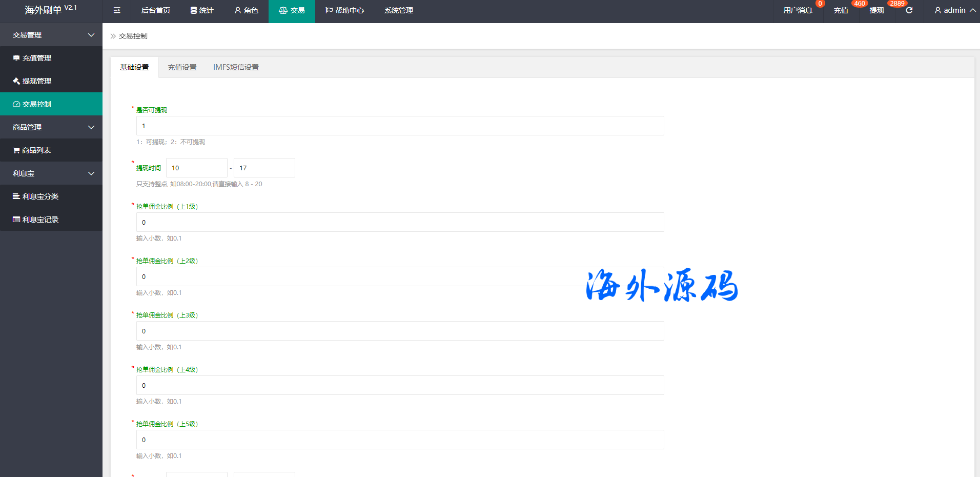980x477 pixels.
Task: Collapse the 利息宝 sidebar group
Action: pyautogui.click(x=51, y=173)
